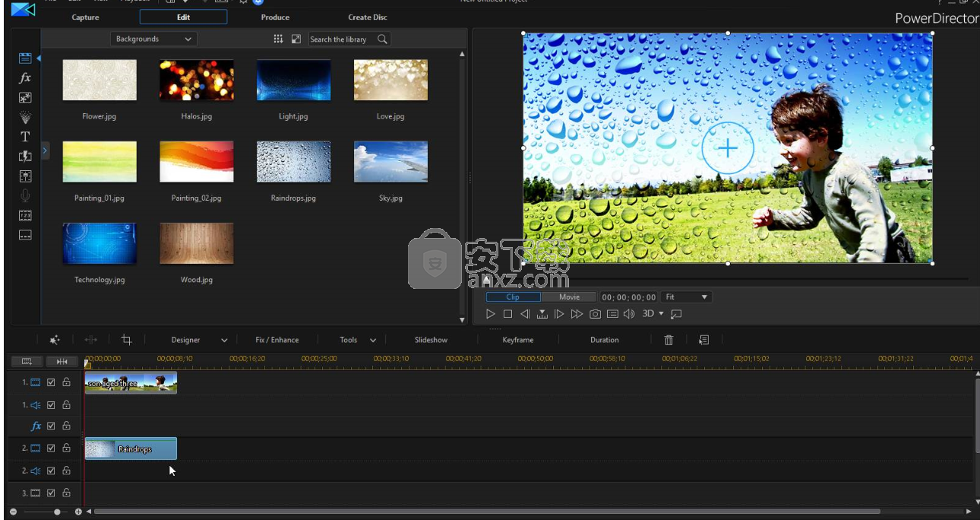
Task: Add a new track to the timeline
Action: [27, 361]
